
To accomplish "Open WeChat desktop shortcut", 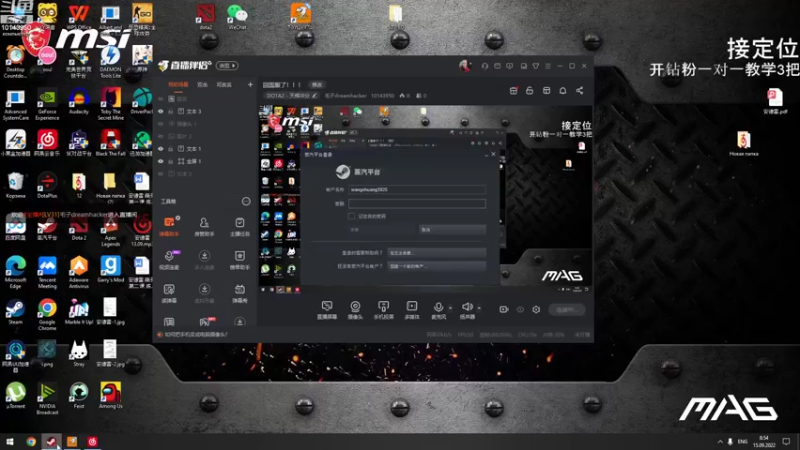I will (237, 16).
